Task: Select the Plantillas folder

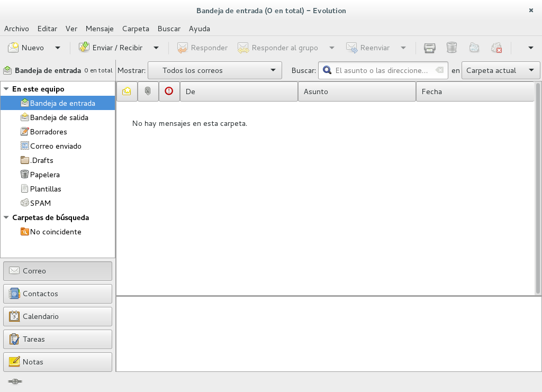Action: pyautogui.click(x=58, y=188)
